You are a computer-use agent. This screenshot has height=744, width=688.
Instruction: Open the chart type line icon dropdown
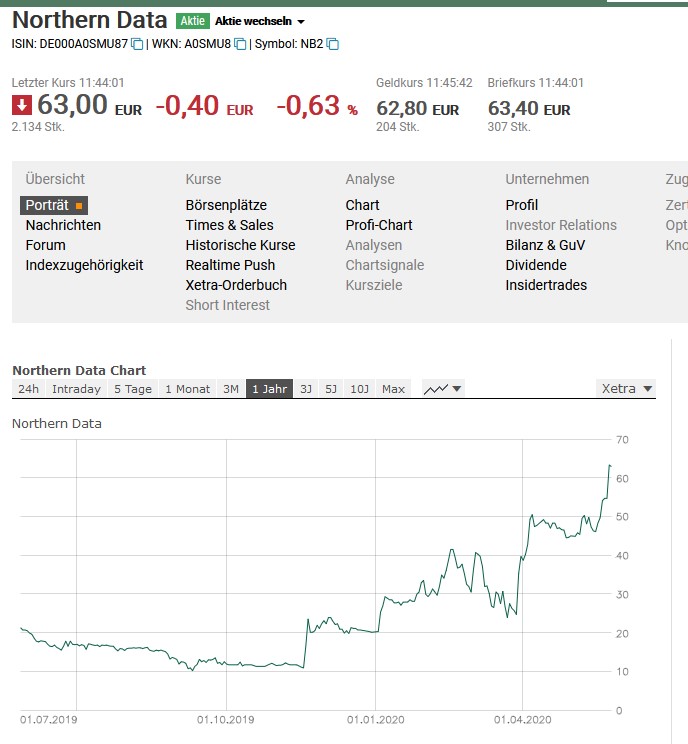[x=443, y=389]
